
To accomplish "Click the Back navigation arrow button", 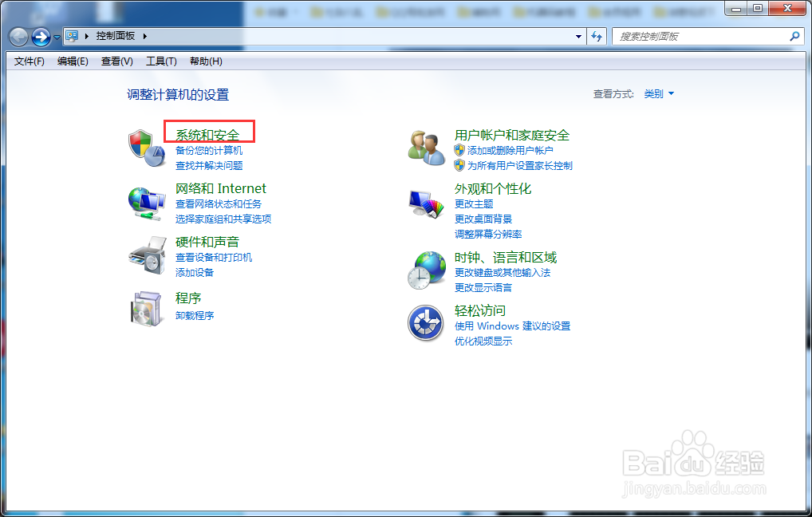I will (x=18, y=37).
